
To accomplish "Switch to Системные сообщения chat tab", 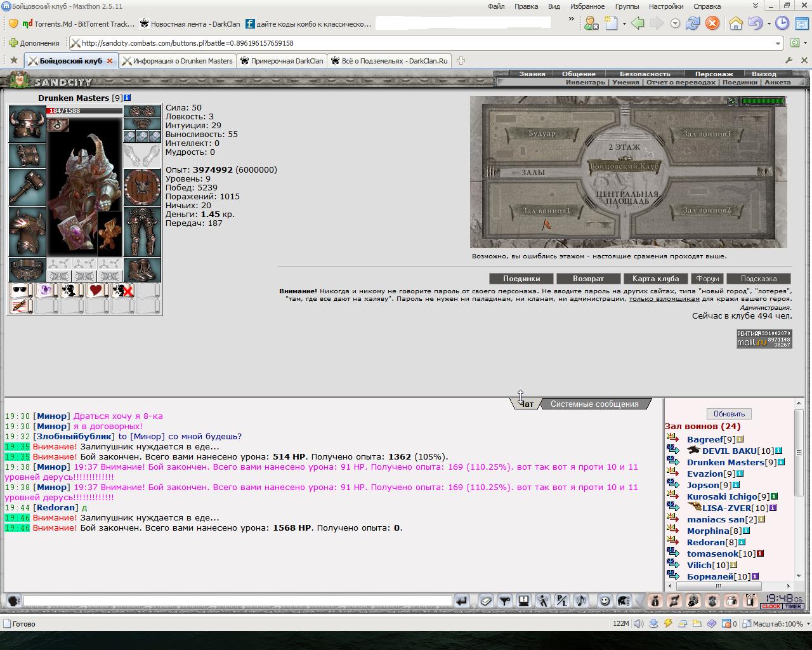I will point(594,404).
